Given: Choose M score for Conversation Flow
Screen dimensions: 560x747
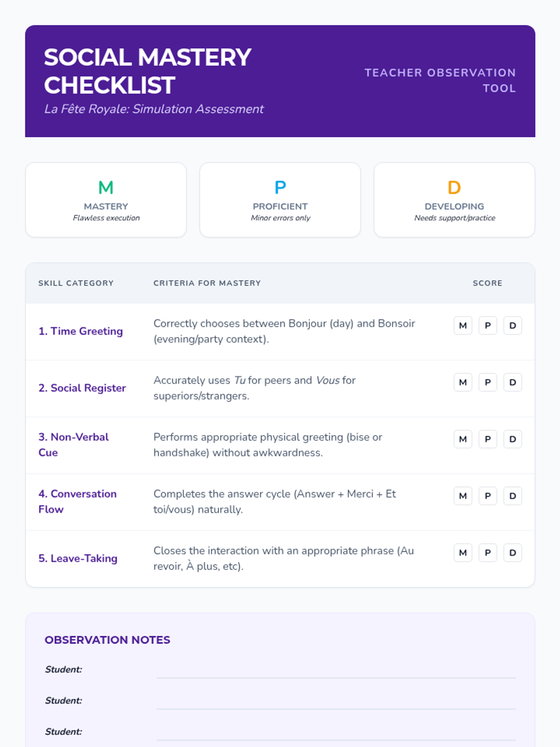Looking at the screenshot, I should point(462,496).
